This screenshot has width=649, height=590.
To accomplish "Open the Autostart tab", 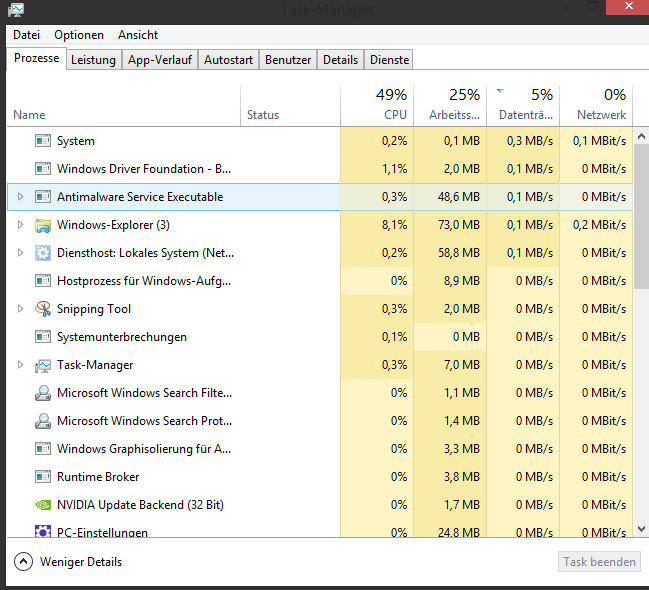I will coord(228,60).
